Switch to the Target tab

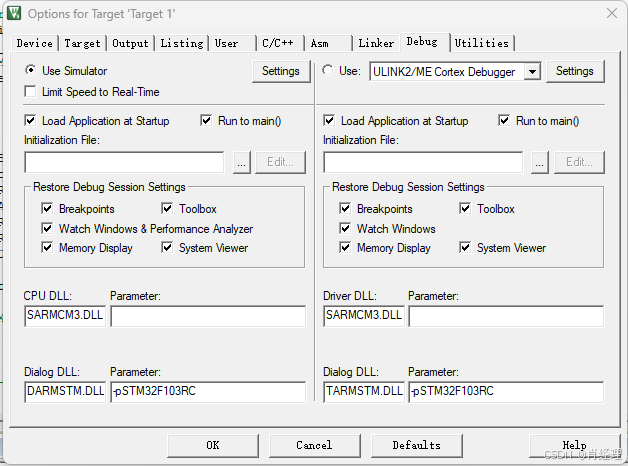[82, 43]
